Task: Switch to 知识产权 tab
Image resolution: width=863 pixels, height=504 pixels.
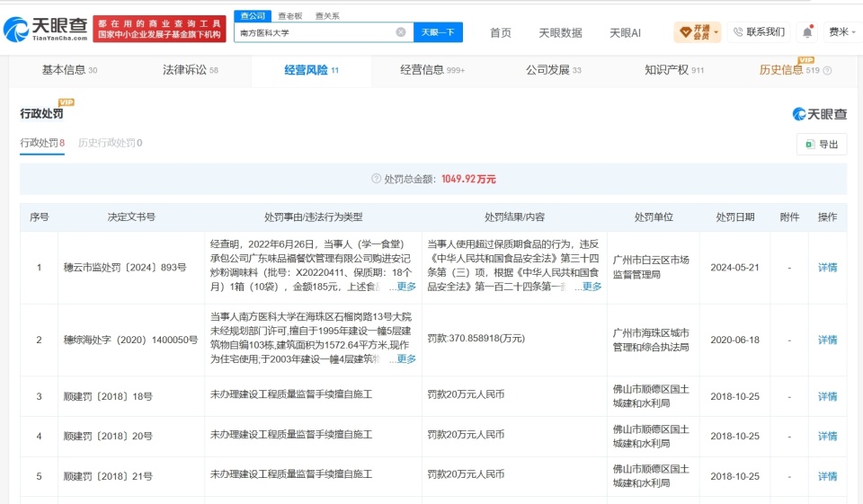Action: tap(674, 70)
